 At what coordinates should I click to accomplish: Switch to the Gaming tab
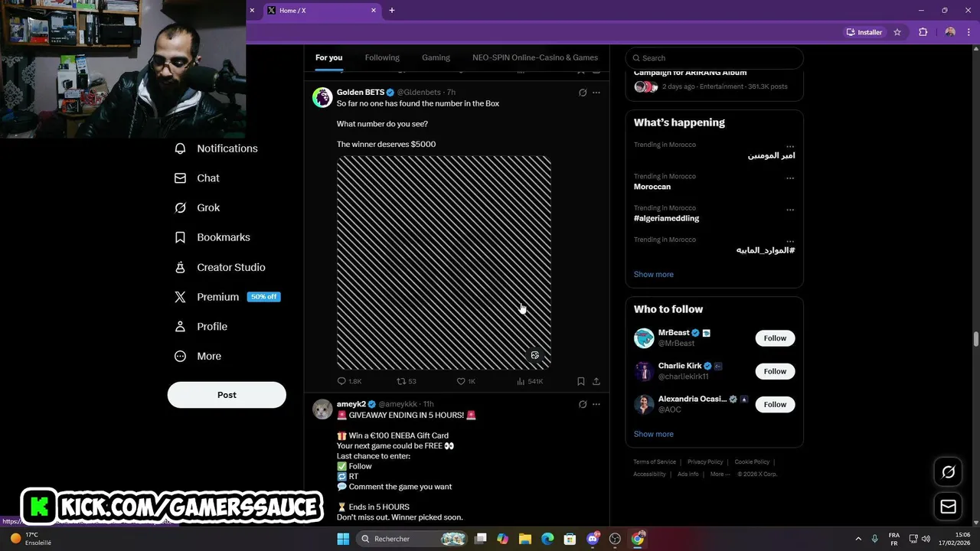point(436,57)
